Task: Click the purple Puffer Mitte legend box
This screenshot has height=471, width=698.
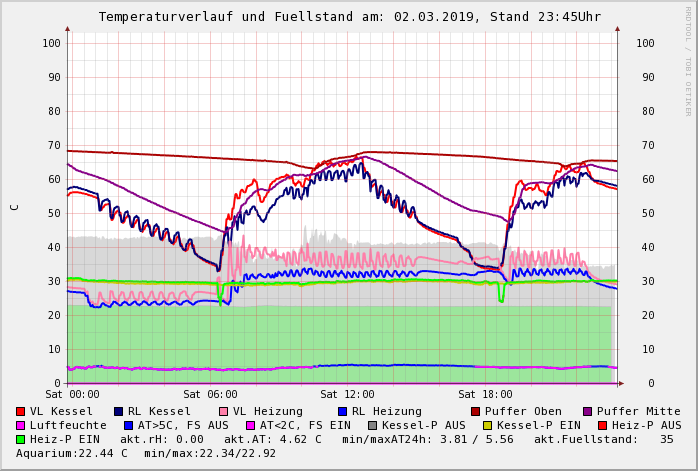Action: (587, 411)
